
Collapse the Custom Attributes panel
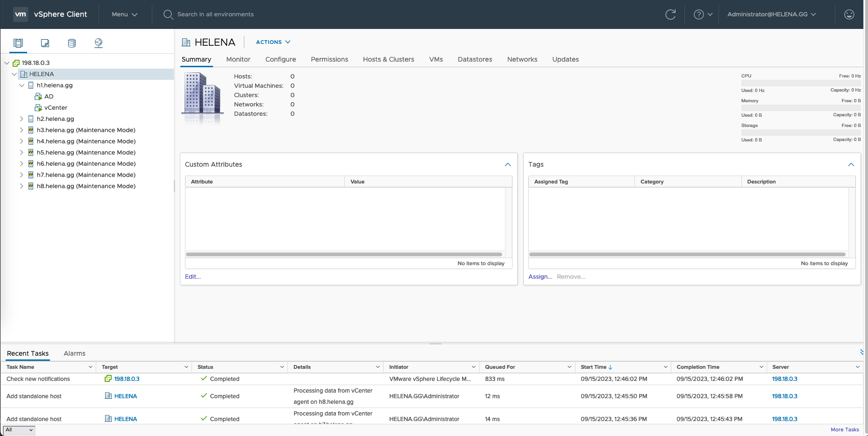click(x=508, y=165)
